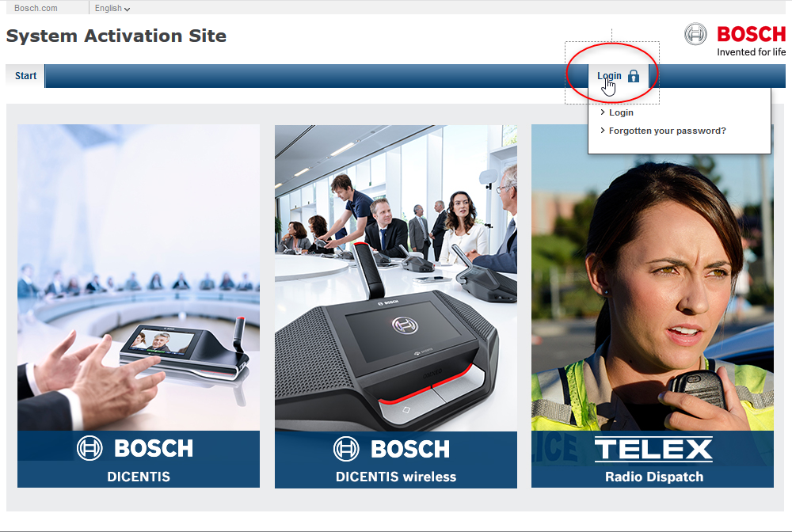Click the chevron next to Forgotten your password

tap(603, 130)
